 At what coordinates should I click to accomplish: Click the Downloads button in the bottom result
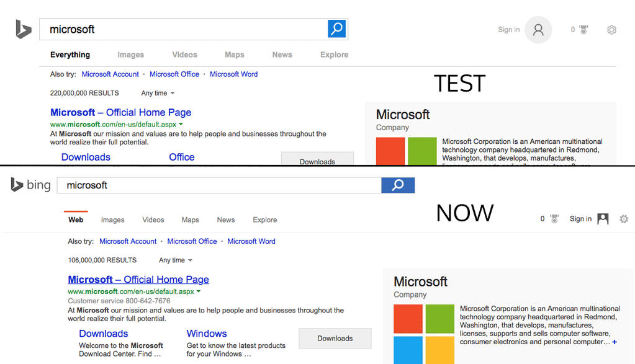click(x=335, y=339)
